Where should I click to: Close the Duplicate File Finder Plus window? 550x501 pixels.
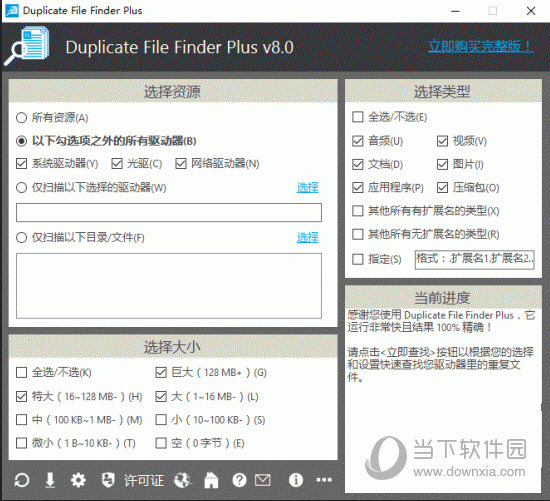[x=531, y=11]
